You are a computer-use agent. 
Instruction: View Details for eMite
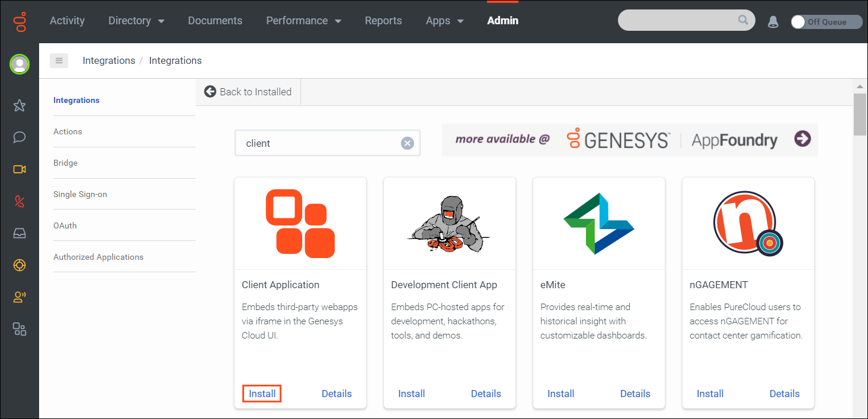click(x=635, y=394)
